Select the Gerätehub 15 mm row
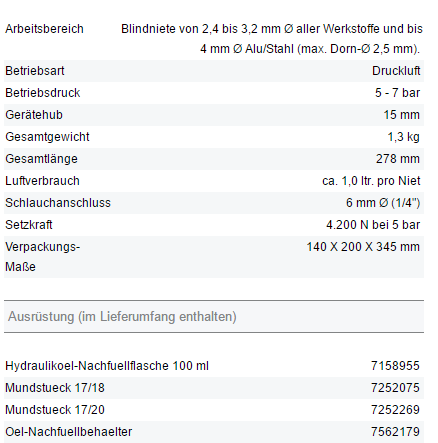 214,115
